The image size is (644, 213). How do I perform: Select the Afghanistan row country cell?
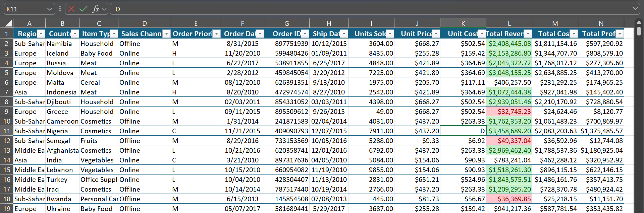[62, 150]
